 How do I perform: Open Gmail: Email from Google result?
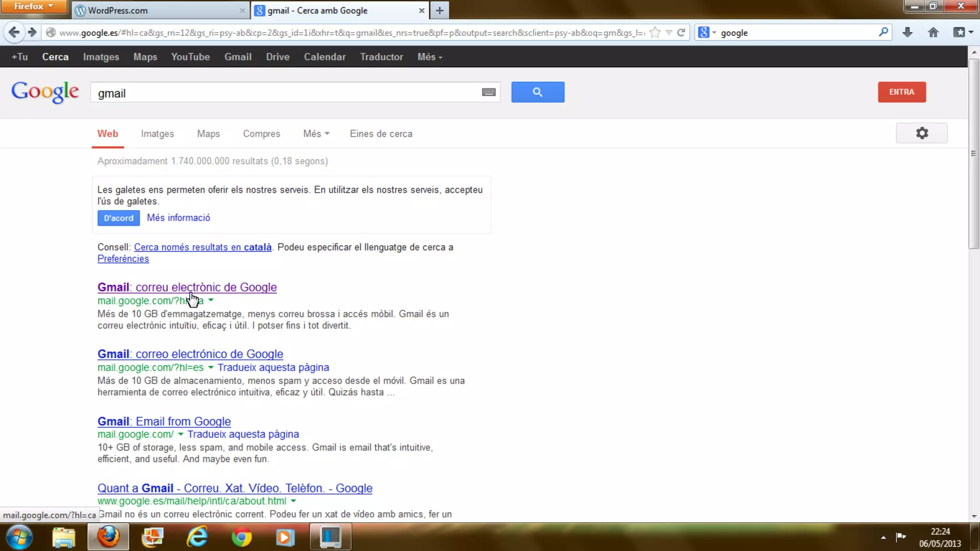tap(164, 421)
